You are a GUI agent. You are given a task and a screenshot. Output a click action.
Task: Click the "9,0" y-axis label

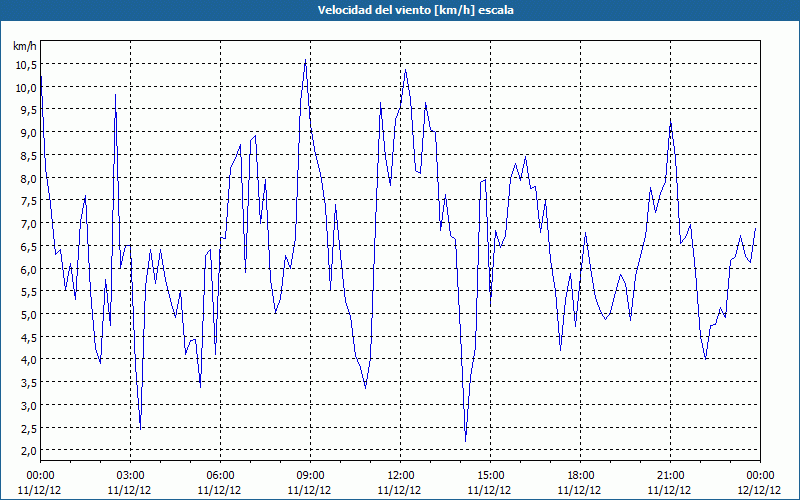tap(28, 133)
